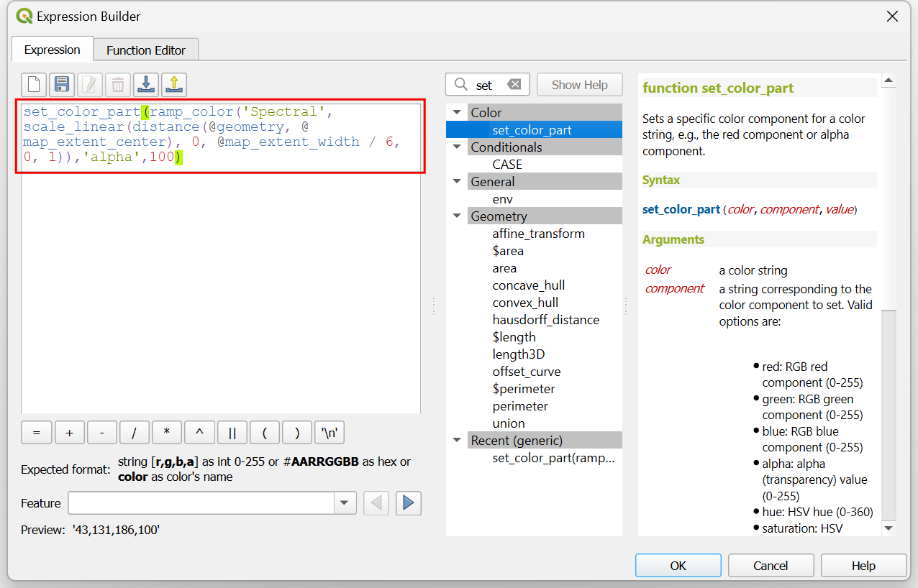
Task: Open the Feature dropdown list
Action: pyautogui.click(x=345, y=503)
